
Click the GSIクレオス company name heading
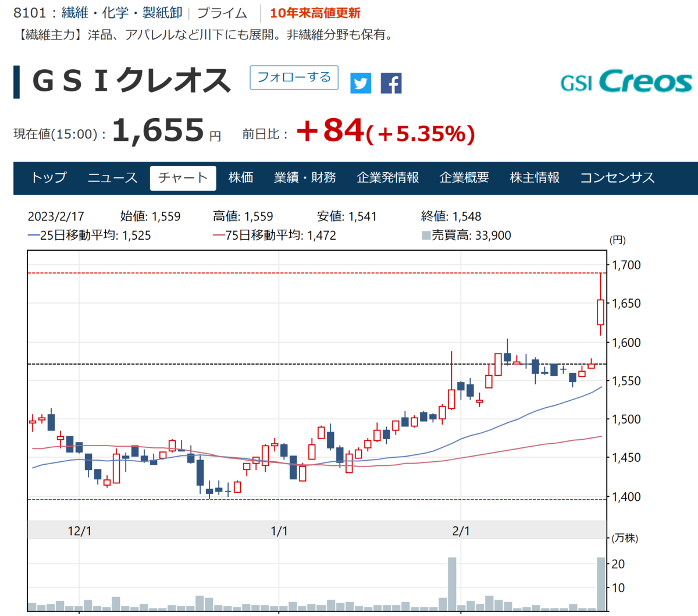131,80
